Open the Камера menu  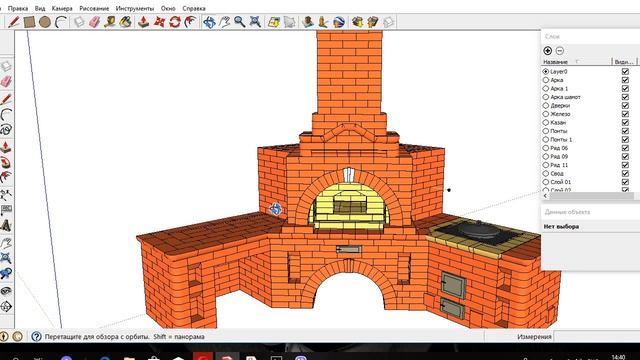tap(62, 8)
